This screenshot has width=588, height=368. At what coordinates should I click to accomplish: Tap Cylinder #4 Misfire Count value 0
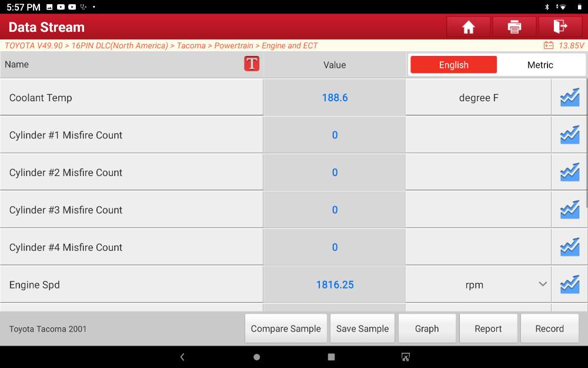[x=335, y=247]
